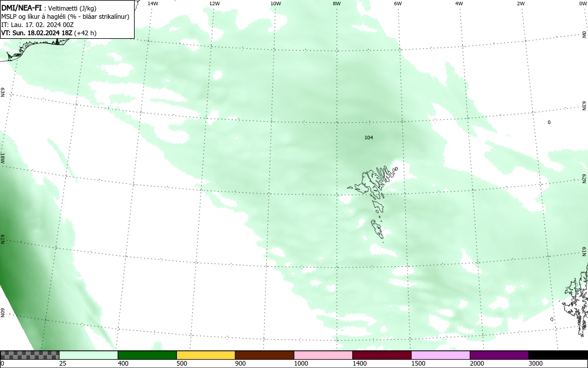588x368 pixels.
Task: Click the DMI/NEA-FI title text
Action: click(x=21, y=8)
